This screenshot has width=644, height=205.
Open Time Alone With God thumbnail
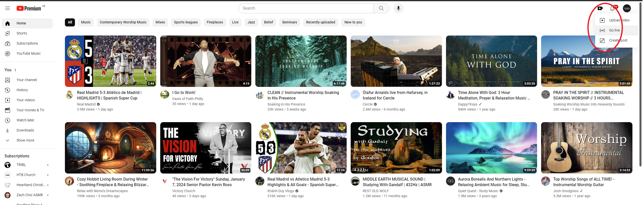(x=492, y=61)
